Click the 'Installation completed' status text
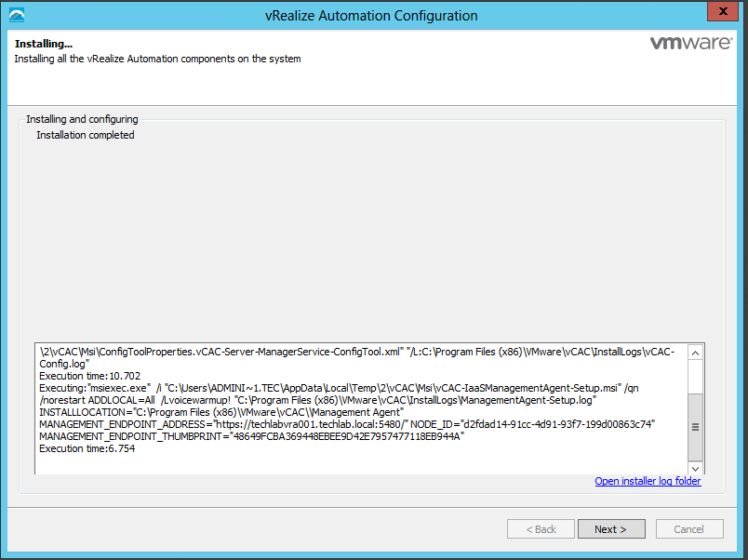 pyautogui.click(x=86, y=135)
